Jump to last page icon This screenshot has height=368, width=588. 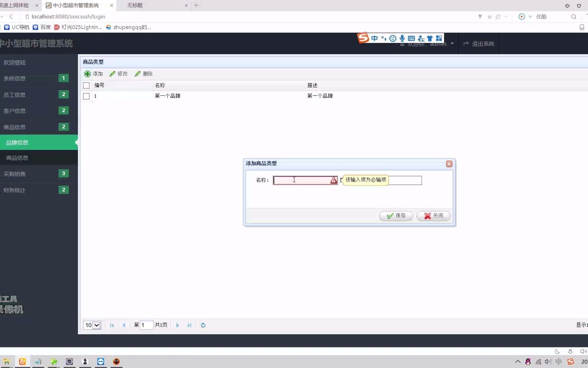click(190, 325)
